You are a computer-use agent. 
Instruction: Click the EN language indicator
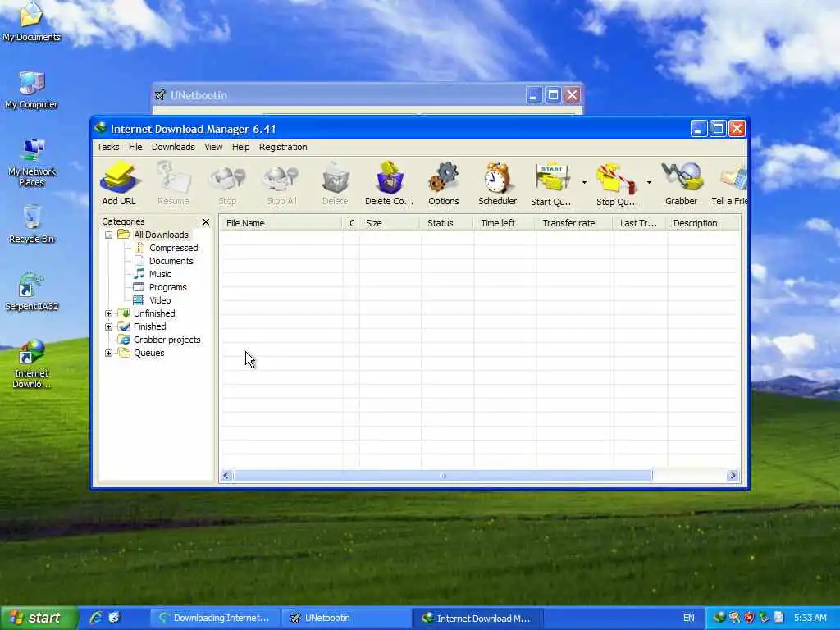coord(689,619)
